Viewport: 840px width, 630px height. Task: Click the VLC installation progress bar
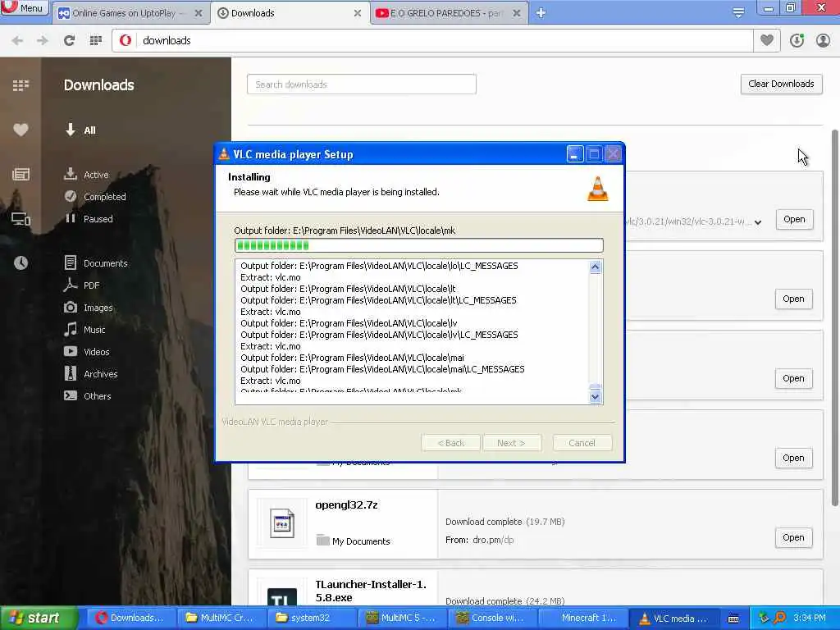(419, 245)
